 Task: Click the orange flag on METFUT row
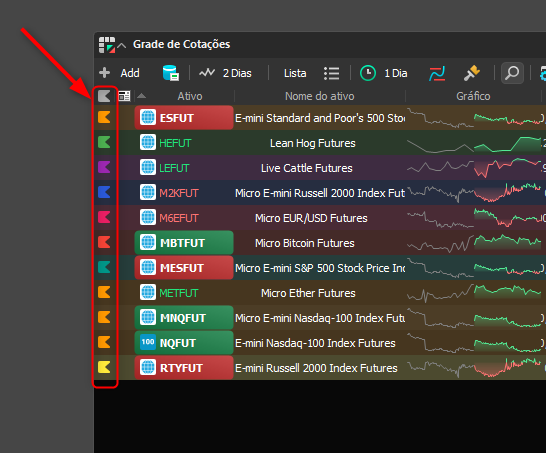click(104, 292)
